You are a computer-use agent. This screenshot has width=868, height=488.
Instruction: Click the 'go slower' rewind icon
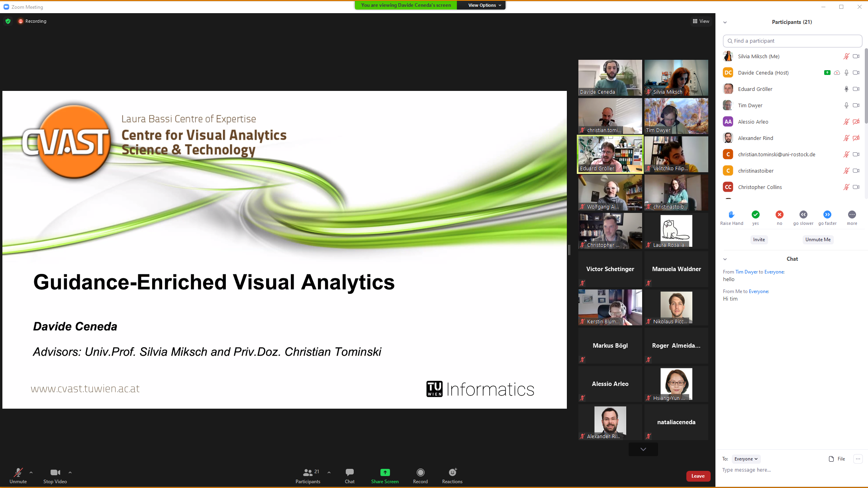click(x=803, y=214)
